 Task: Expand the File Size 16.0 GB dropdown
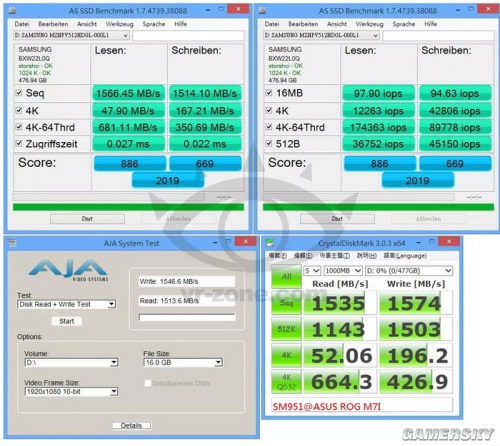tap(183, 363)
